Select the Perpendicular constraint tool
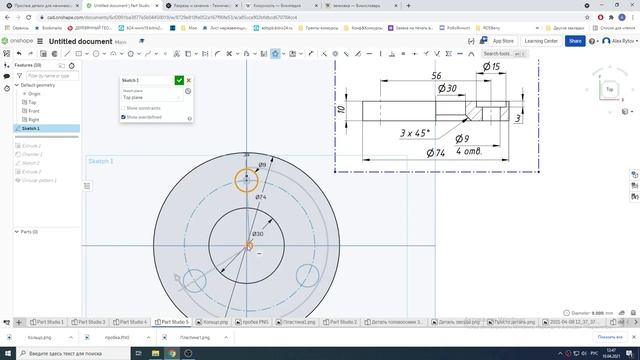 [392, 53]
